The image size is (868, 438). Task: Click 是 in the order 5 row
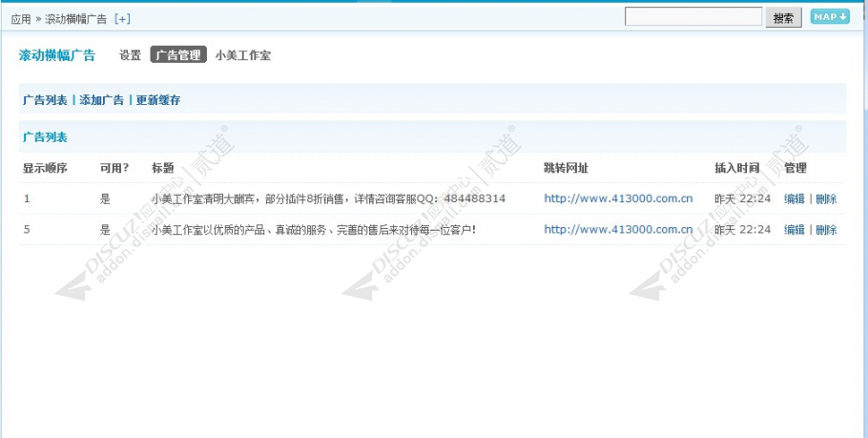click(x=105, y=230)
